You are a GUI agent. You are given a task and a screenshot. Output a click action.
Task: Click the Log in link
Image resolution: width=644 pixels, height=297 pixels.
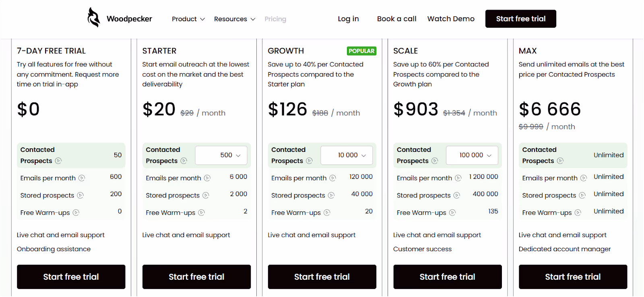(x=348, y=19)
